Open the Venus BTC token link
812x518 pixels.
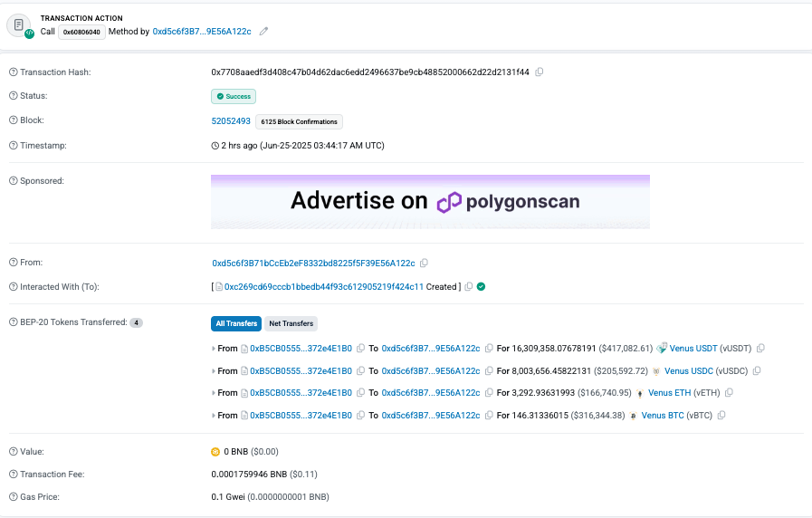click(663, 416)
